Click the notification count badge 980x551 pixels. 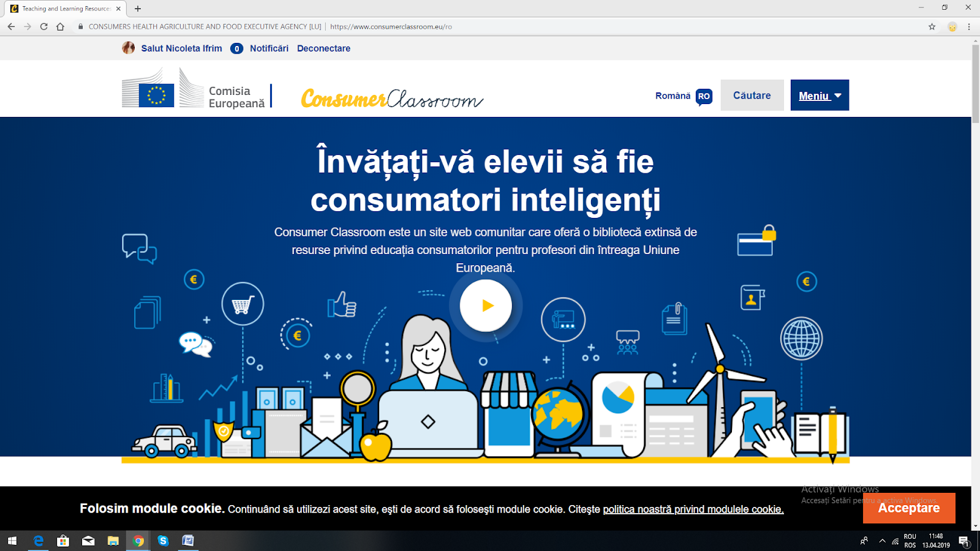tap(236, 48)
